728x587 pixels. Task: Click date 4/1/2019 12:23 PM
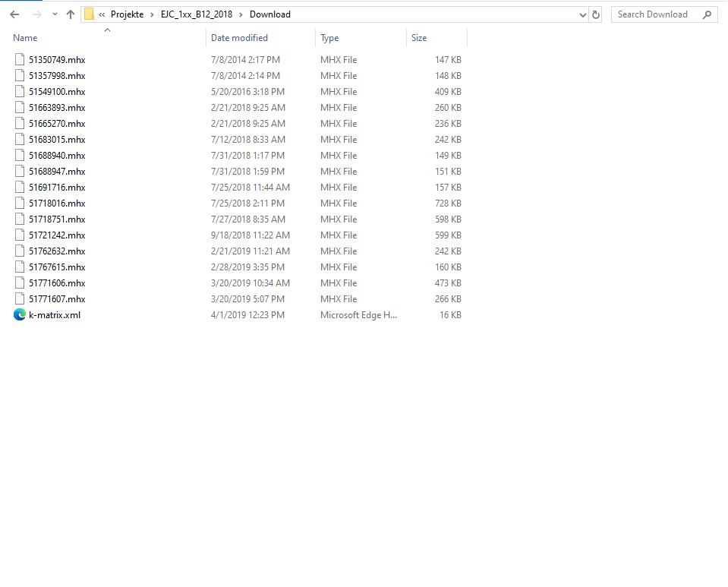pos(247,315)
